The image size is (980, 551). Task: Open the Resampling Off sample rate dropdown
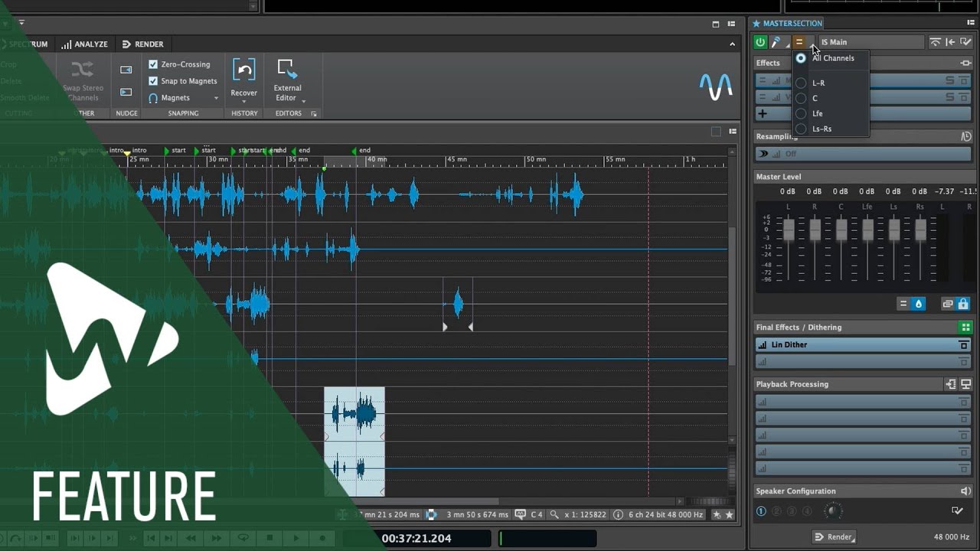[863, 154]
